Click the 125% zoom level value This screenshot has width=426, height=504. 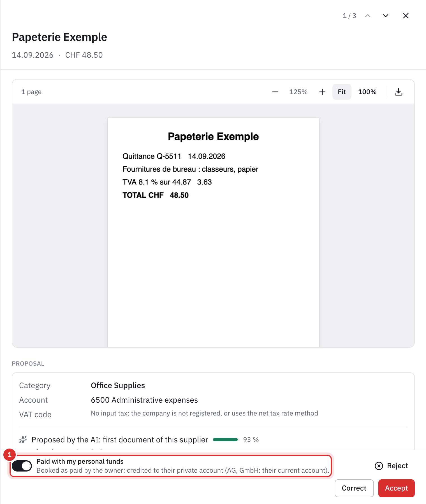pos(298,92)
